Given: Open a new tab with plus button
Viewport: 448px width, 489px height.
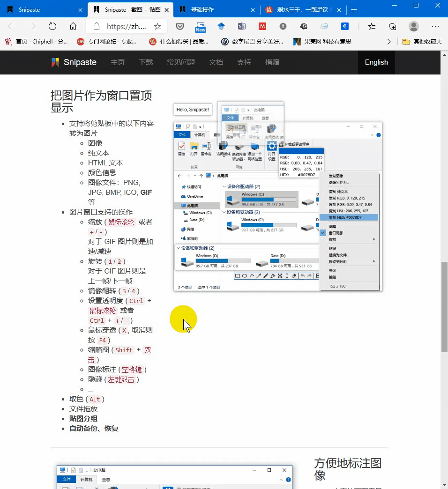Looking at the screenshot, I should [354, 10].
